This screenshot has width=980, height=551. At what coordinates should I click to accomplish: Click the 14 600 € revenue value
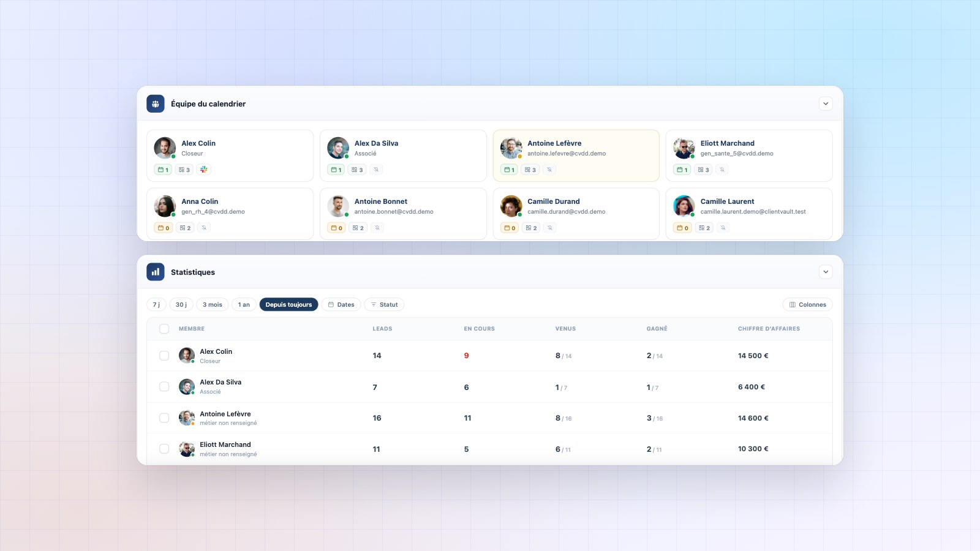(753, 418)
